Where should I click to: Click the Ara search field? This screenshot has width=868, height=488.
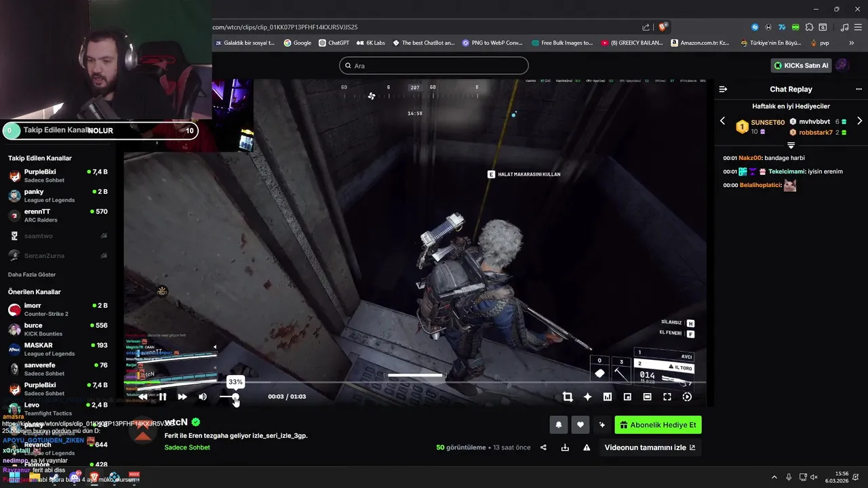434,66
